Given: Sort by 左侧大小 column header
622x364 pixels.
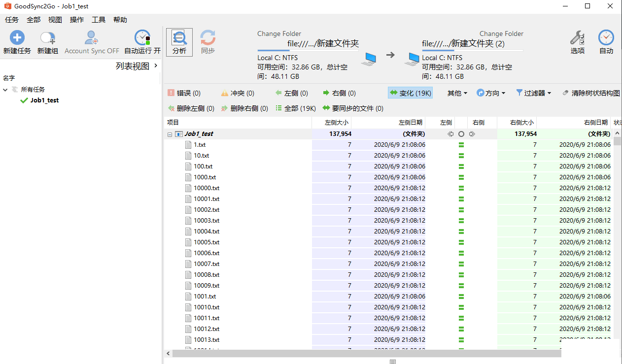Looking at the screenshot, I should tap(332, 122).
